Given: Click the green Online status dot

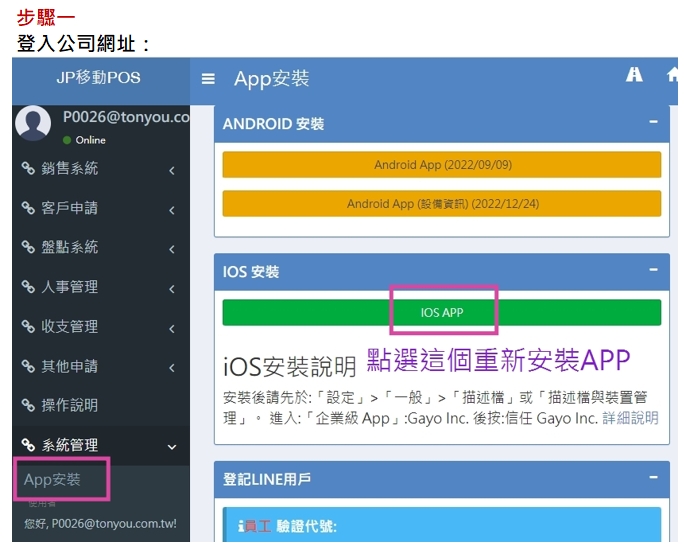Looking at the screenshot, I should coord(67,140).
